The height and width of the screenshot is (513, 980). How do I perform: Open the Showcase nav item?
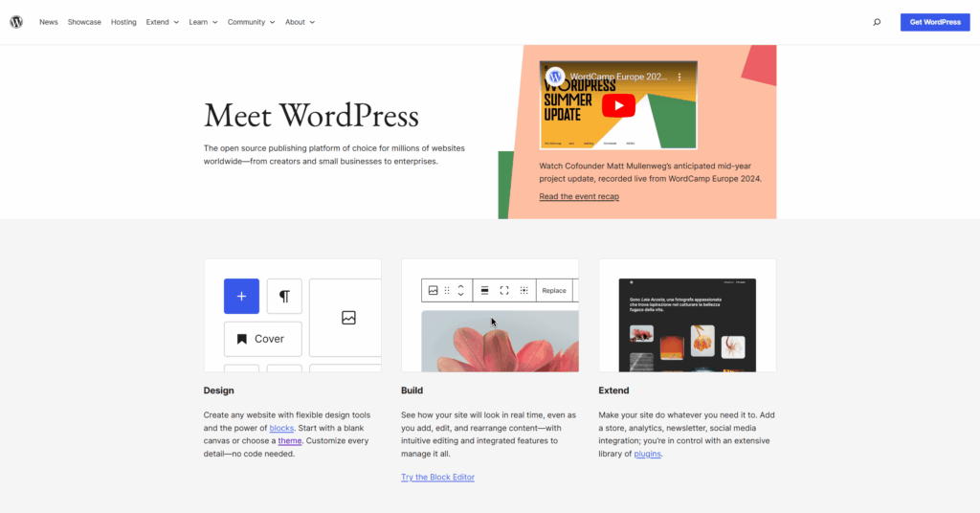click(x=84, y=22)
